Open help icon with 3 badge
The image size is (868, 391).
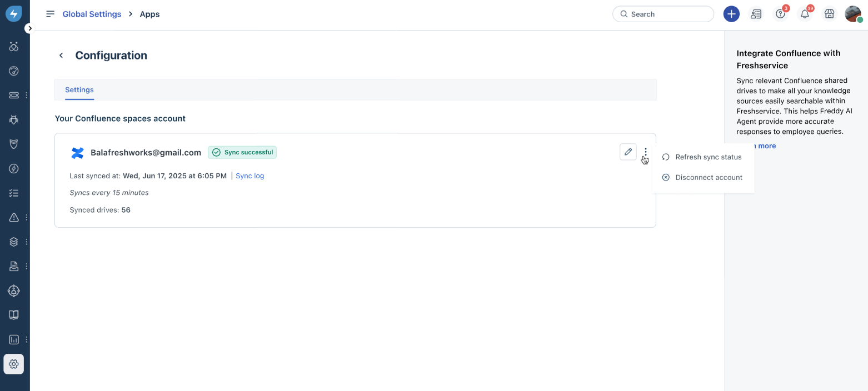781,14
